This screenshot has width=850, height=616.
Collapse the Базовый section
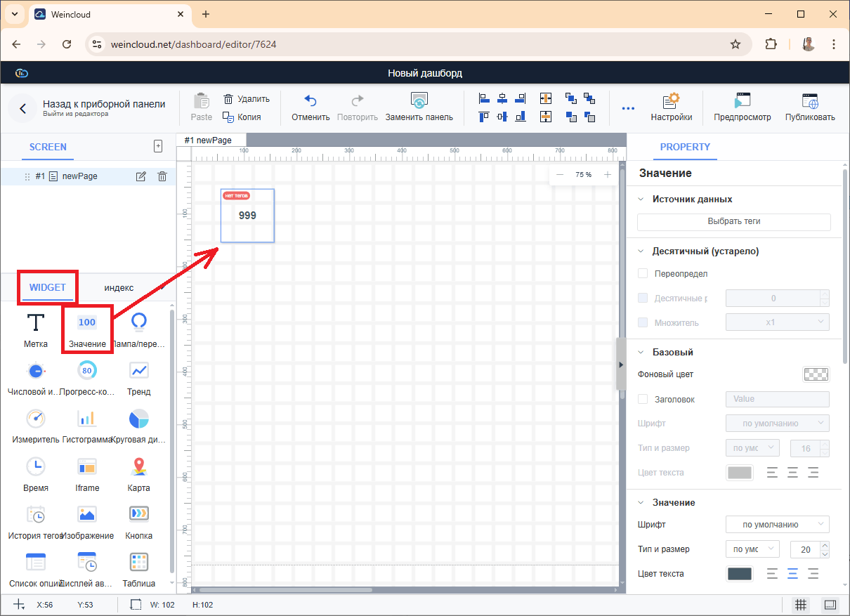click(x=641, y=352)
